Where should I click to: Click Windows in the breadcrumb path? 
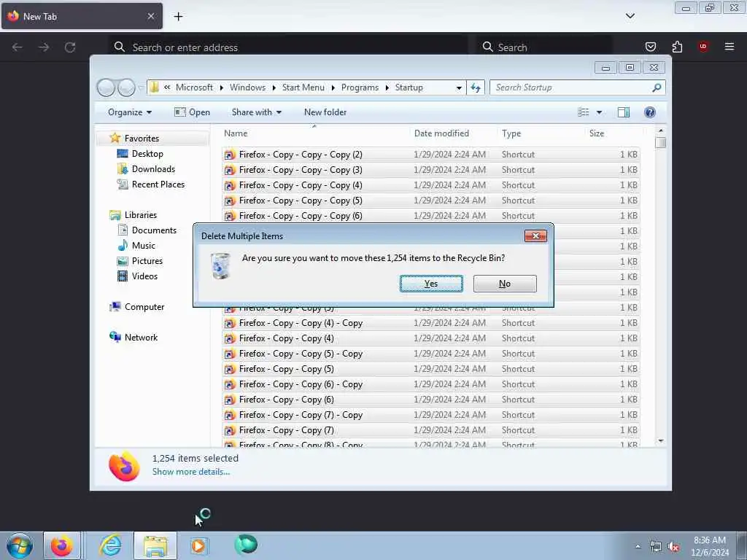pyautogui.click(x=247, y=87)
